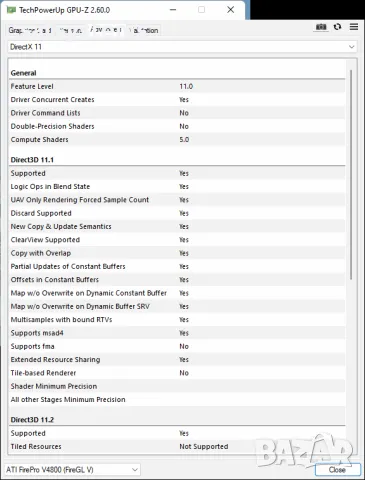The image size is (365, 480).
Task: Select the Tile-based Renderer row
Action: (x=177, y=373)
